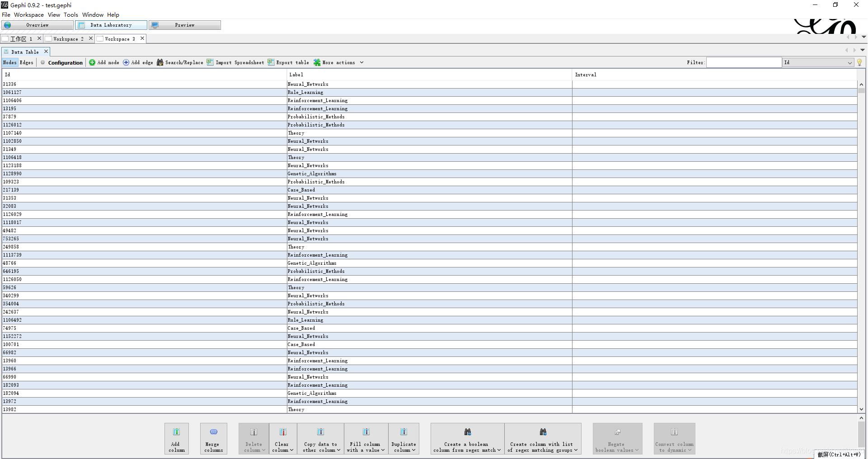Viewport: 868px width, 459px height.
Task: Click the Delete column icon
Action: [254, 432]
